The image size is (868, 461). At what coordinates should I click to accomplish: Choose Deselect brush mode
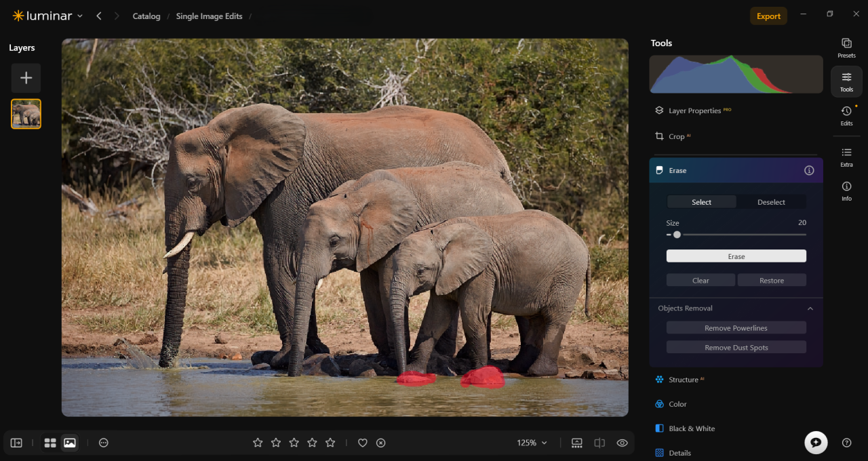(771, 202)
